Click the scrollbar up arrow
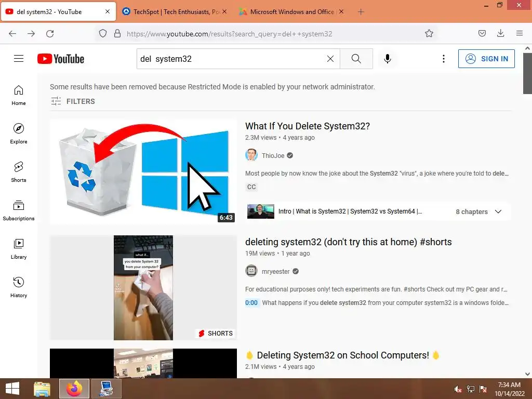Viewport: 532px width, 399px height. click(x=527, y=48)
